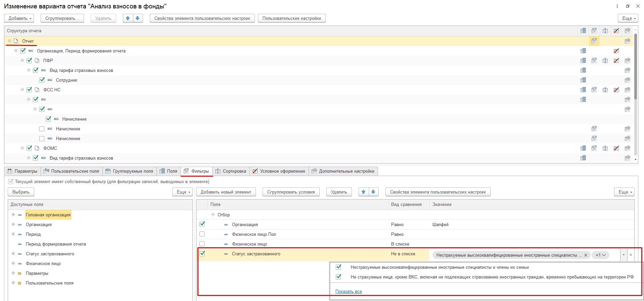Viewport: 644px width, 301px height.
Task: Click additional settings icon in Сотрудник row
Action: tap(627, 80)
